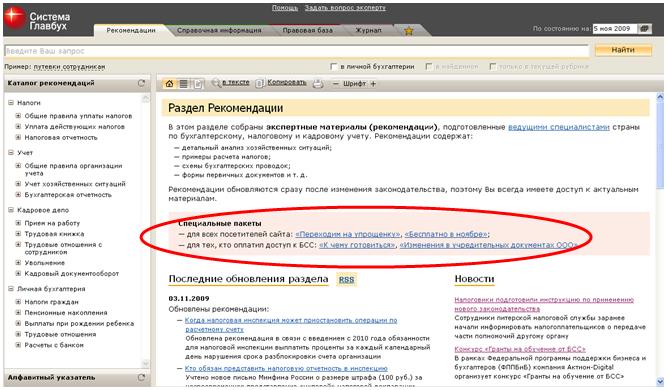The image size is (667, 390).
Task: Select 'Прием на работу' tree item
Action: pyautogui.click(x=52, y=223)
